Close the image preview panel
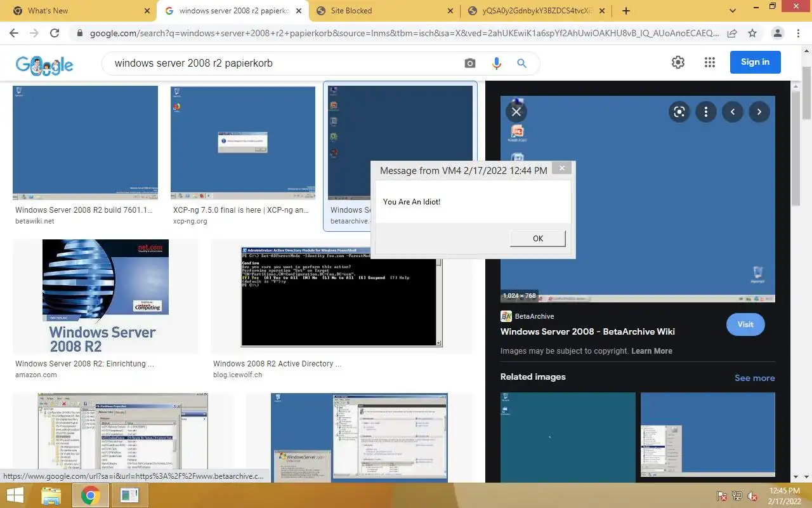Viewport: 812px width, 508px height. click(x=516, y=112)
